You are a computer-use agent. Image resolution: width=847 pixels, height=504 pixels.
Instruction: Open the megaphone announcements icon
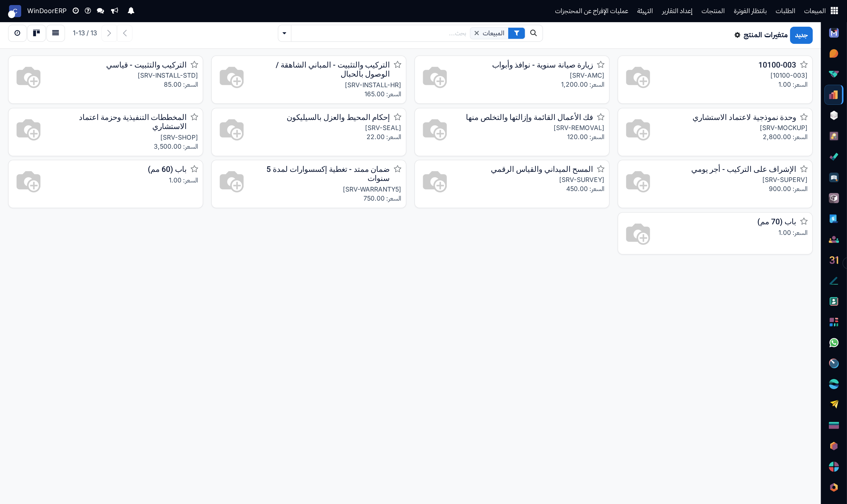coord(115,11)
